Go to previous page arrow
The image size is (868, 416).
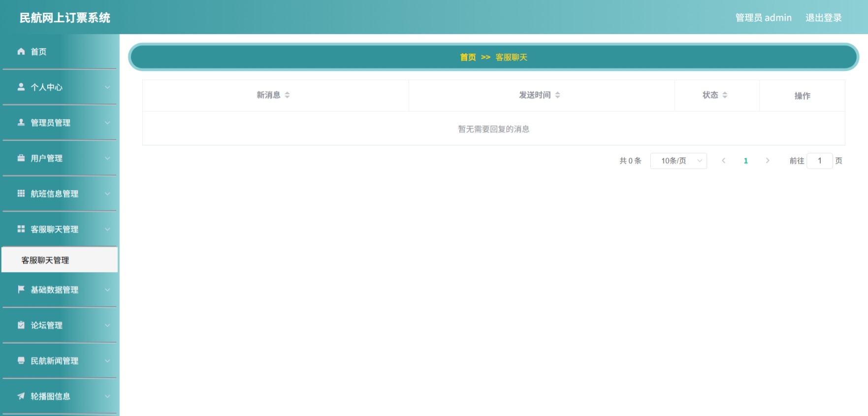pos(724,161)
